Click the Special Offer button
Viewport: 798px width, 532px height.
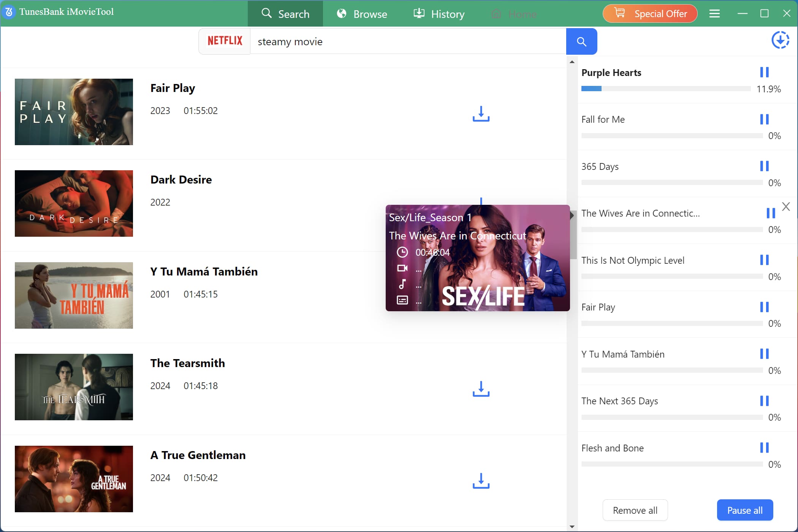[x=649, y=13]
